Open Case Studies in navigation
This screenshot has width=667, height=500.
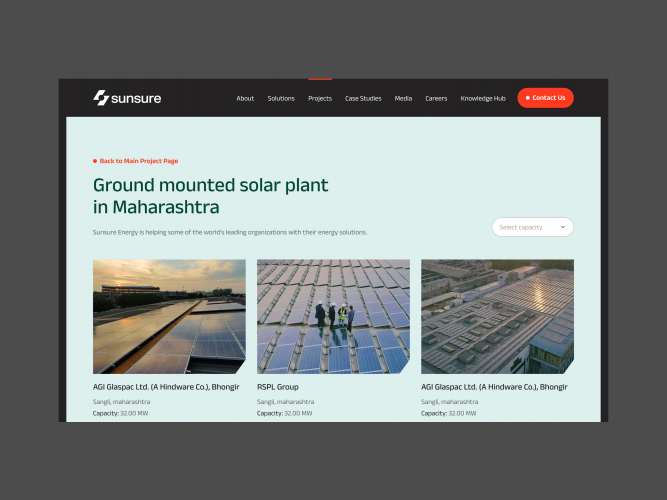363,98
